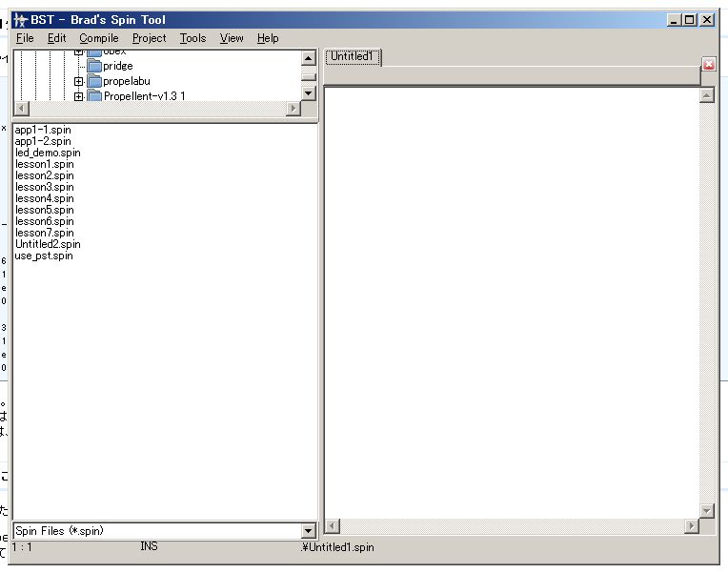Open the Project menu

(149, 38)
